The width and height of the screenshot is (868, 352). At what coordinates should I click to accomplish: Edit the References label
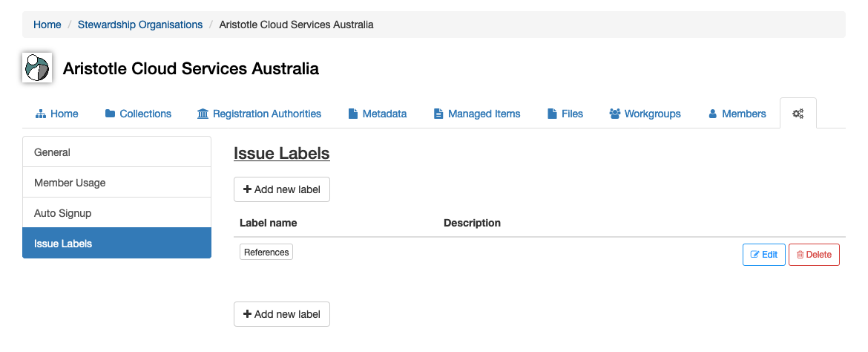764,255
